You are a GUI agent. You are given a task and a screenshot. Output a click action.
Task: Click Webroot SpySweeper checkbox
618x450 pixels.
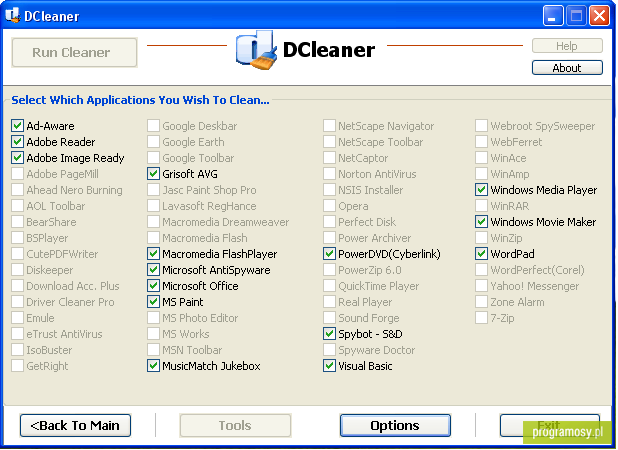pos(481,126)
